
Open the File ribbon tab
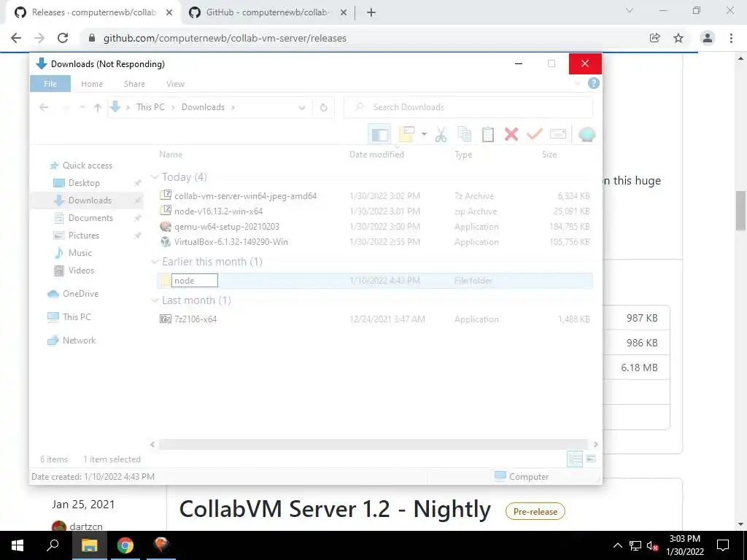click(50, 84)
